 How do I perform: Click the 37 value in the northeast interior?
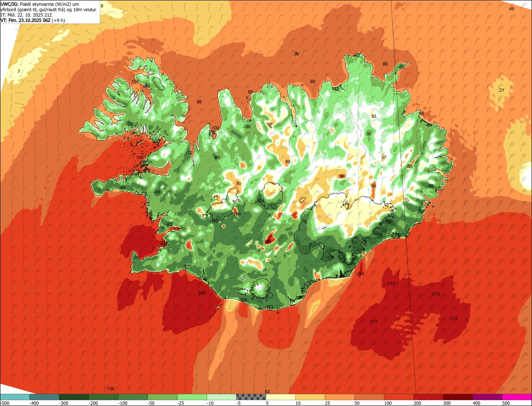[x=384, y=157]
